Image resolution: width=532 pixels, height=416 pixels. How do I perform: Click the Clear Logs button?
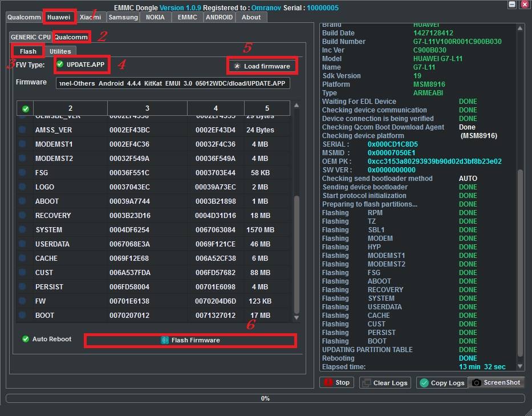pos(385,383)
